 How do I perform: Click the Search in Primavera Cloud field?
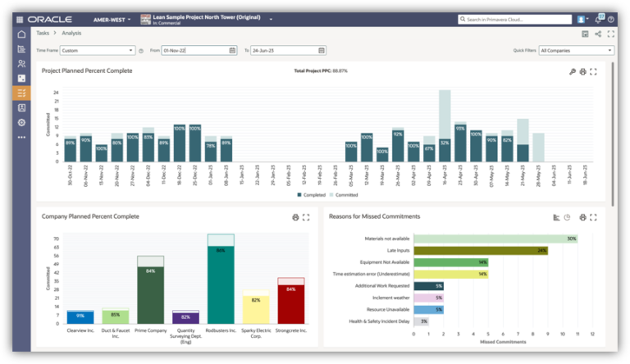point(514,18)
